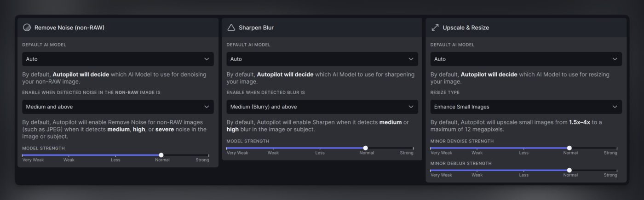This screenshot has height=200, width=644.
Task: Expand the 'Medium and above' noise dropdown
Action: tap(118, 107)
